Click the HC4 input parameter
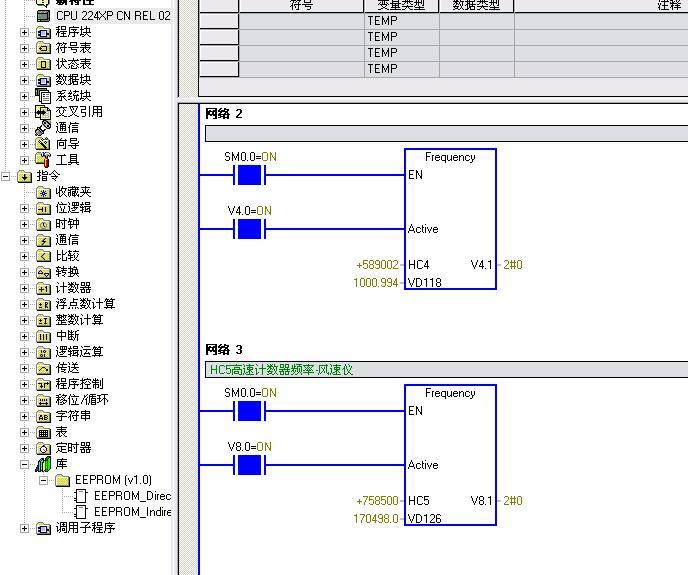The width and height of the screenshot is (688, 575). click(x=419, y=265)
